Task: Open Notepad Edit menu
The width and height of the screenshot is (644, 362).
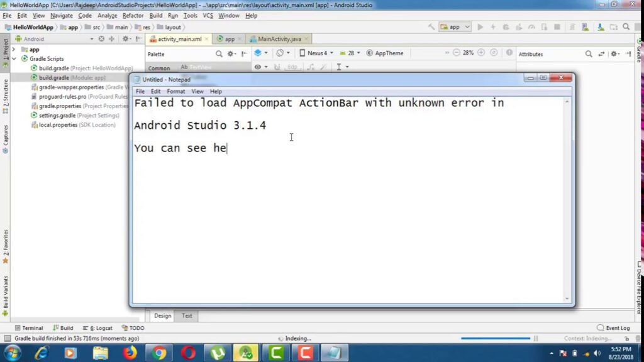Action: click(156, 91)
